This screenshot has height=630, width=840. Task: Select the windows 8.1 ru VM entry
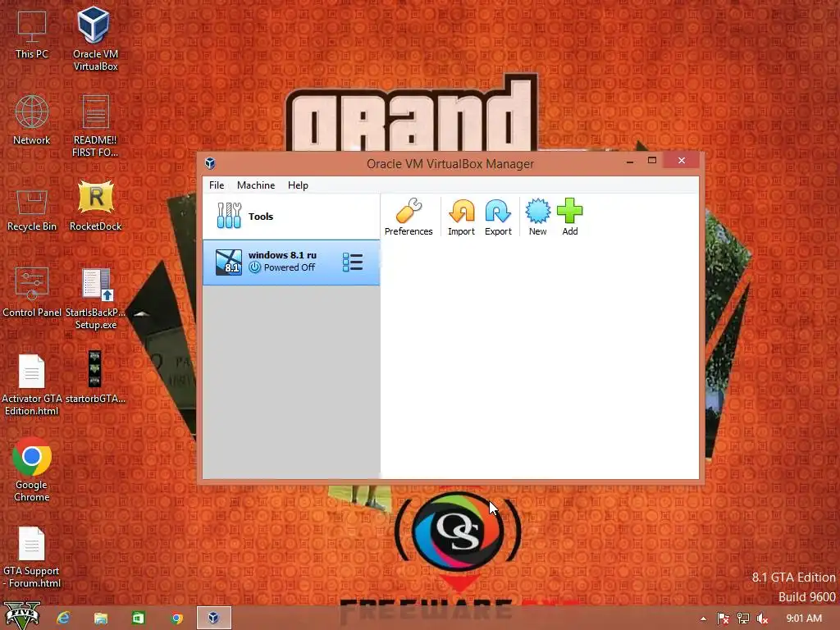click(x=291, y=262)
